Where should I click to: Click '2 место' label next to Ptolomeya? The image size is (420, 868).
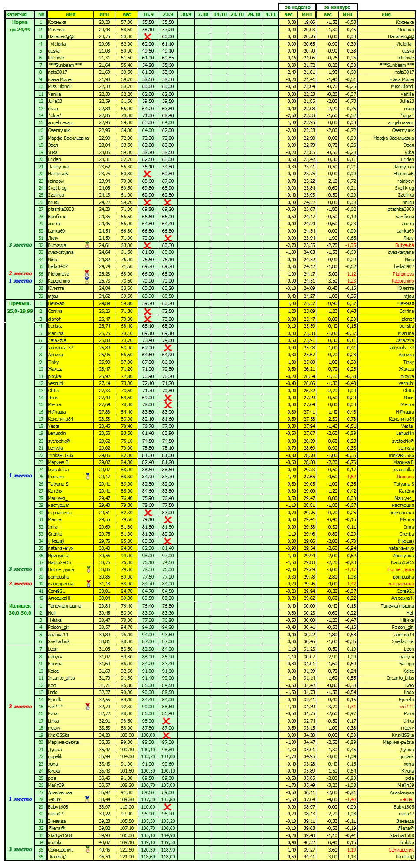[x=20, y=273]
